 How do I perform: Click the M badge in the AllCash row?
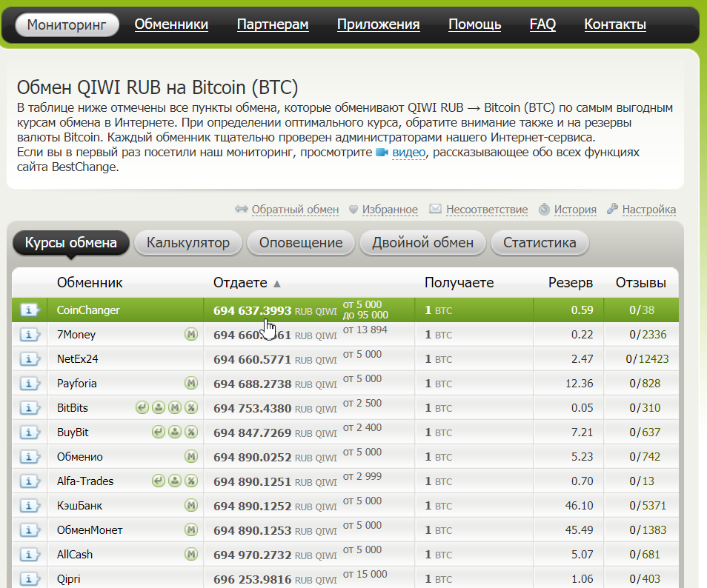click(x=191, y=554)
